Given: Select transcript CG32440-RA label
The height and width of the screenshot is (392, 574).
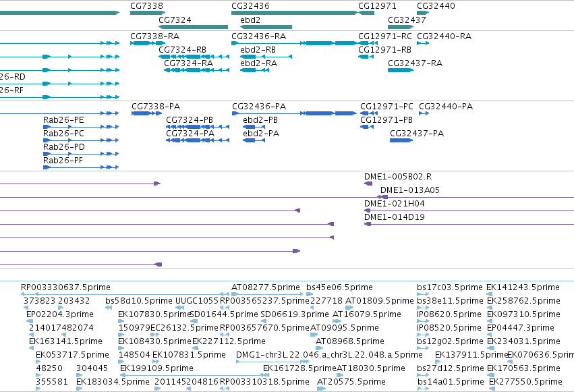Looking at the screenshot, I should point(444,36).
